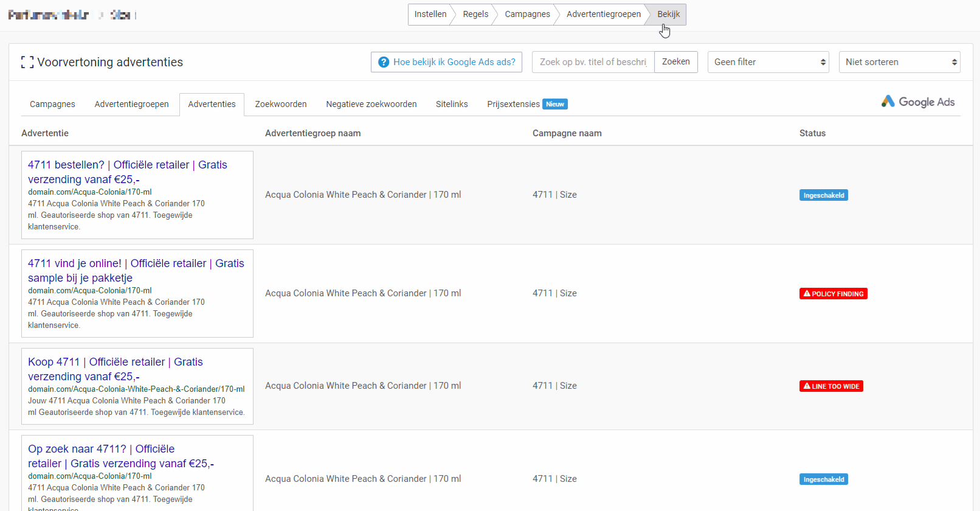The image size is (980, 511).
Task: Click the Zoeken button
Action: tap(676, 62)
